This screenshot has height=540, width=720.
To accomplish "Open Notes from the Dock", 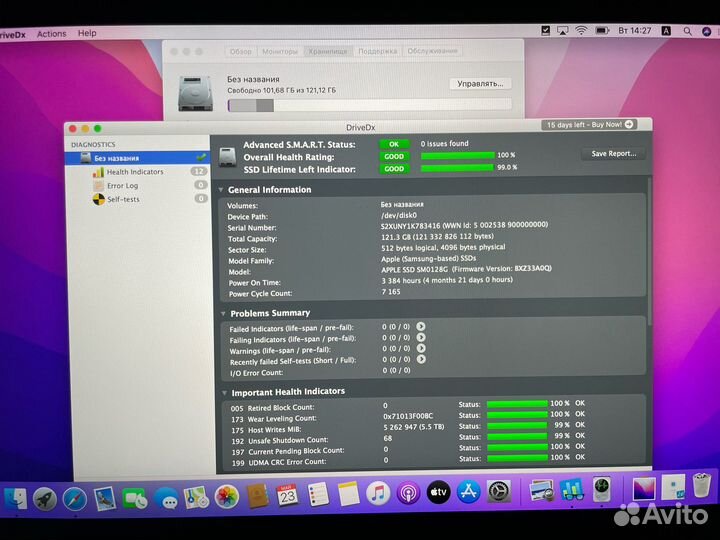I will 348,495.
